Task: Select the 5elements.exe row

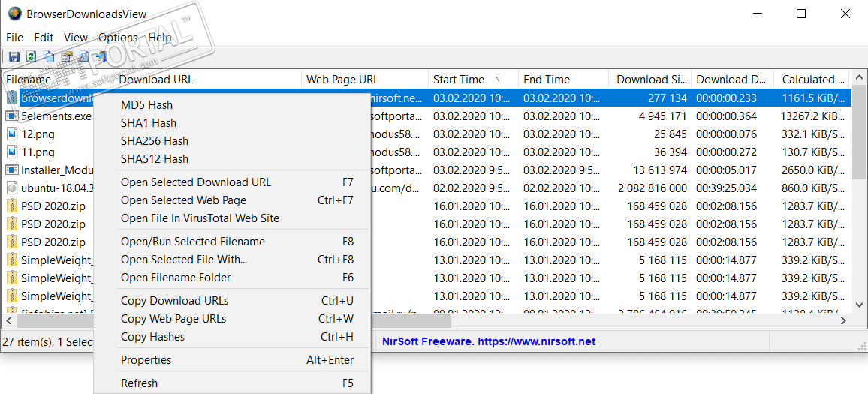Action: pos(56,116)
